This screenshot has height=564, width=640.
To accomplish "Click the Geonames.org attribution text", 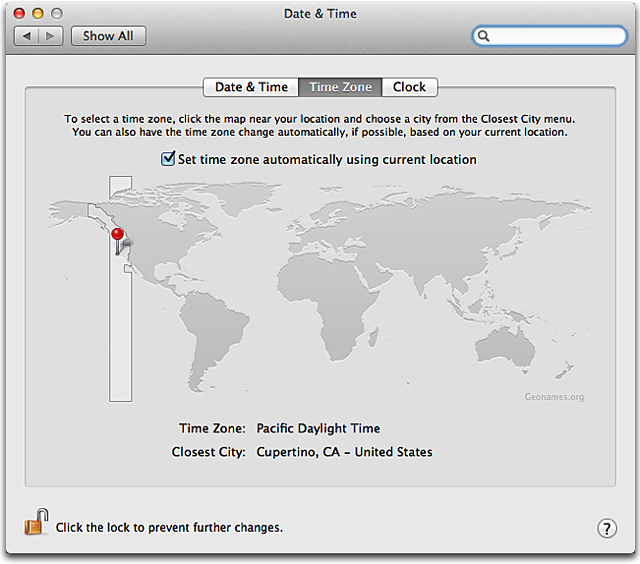I will (554, 397).
